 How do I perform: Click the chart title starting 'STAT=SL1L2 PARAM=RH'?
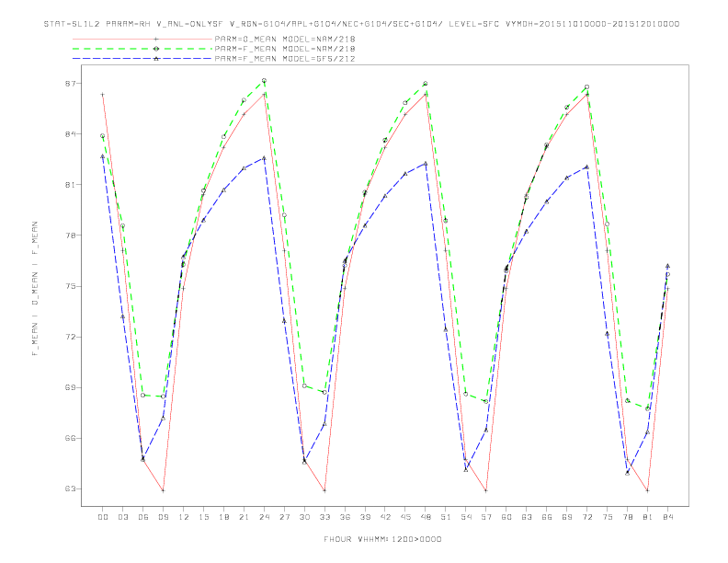coord(361,24)
